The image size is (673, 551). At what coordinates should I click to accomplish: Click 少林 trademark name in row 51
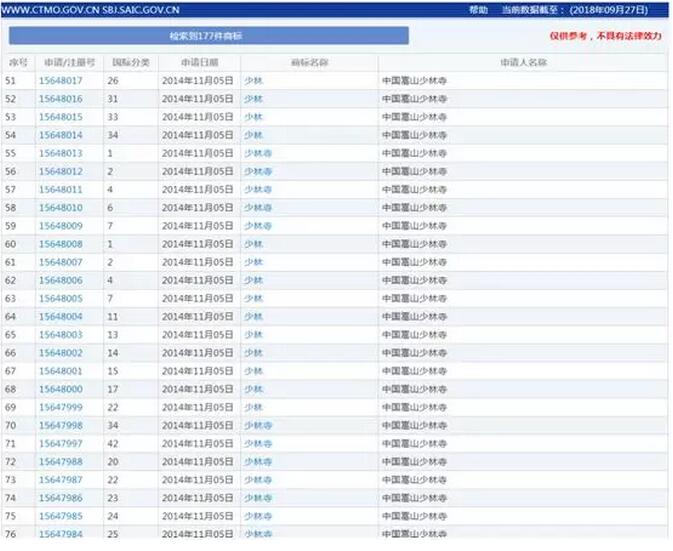point(253,81)
